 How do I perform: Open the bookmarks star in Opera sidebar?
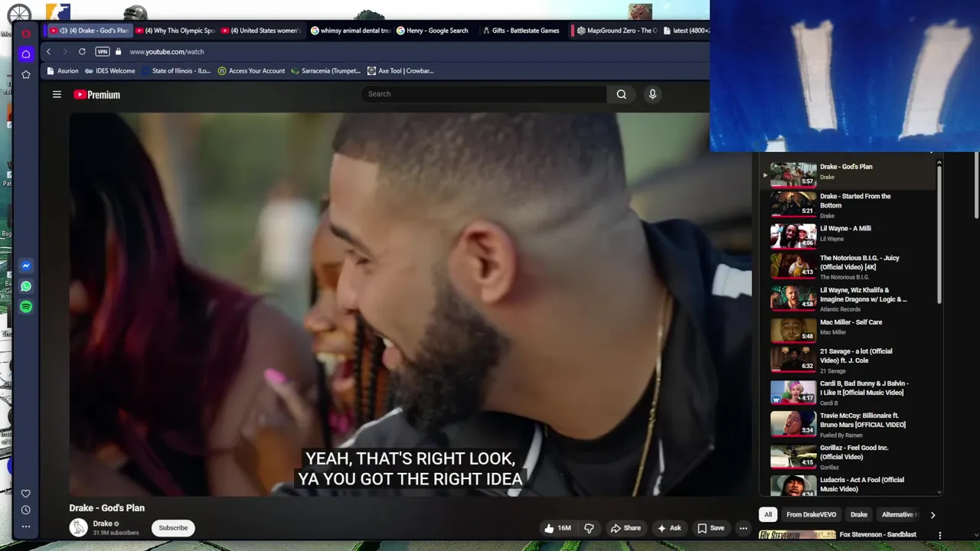pos(26,74)
